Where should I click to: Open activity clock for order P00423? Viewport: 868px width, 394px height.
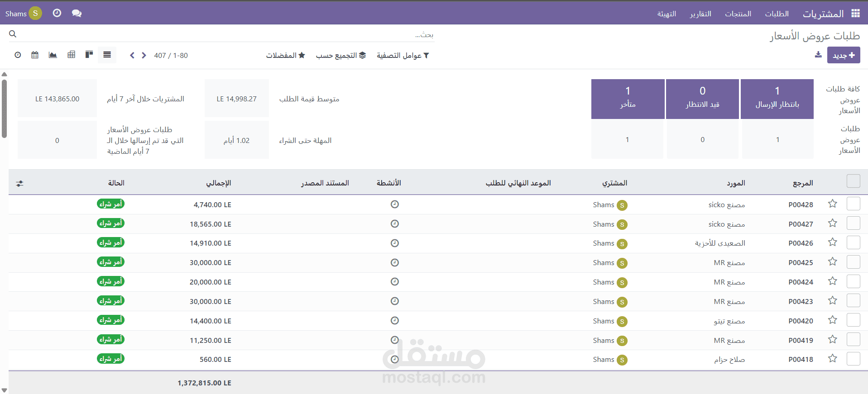click(x=395, y=301)
